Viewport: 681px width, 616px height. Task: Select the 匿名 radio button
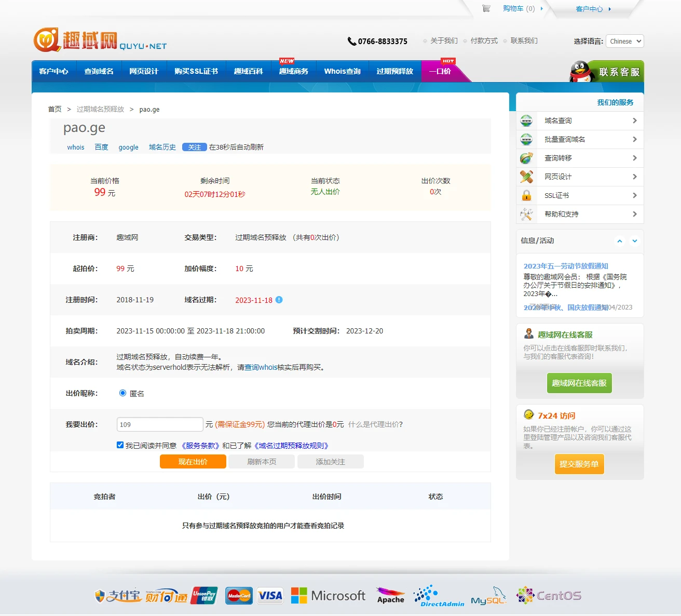coord(122,393)
